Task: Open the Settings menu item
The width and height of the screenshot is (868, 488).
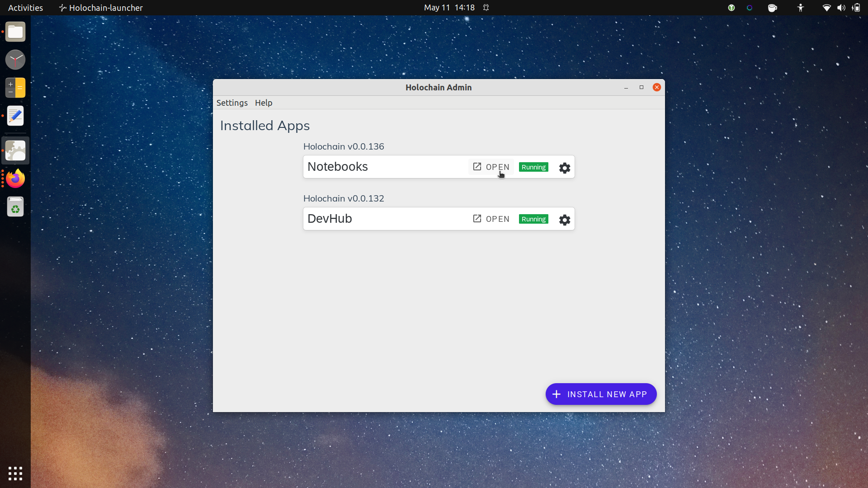Action: (232, 103)
